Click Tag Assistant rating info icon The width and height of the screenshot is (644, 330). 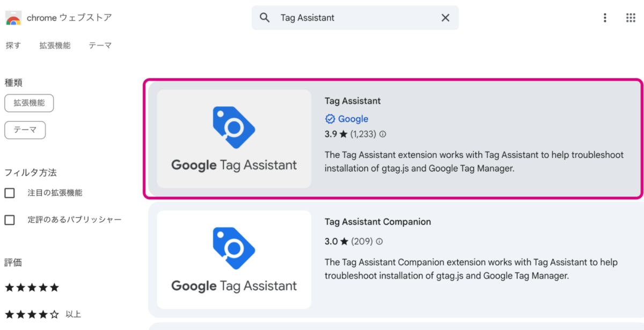pos(383,134)
